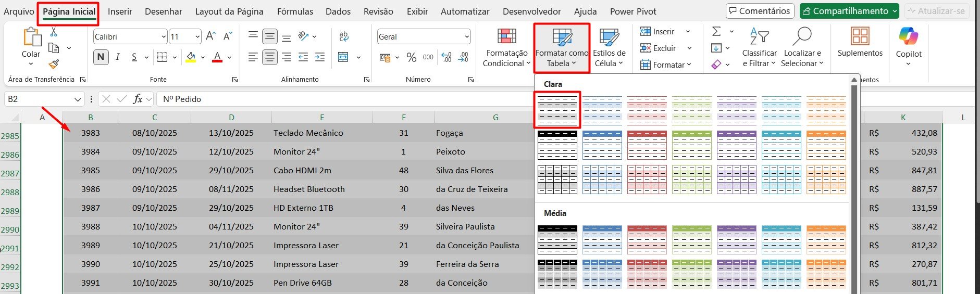The image size is (980, 294).
Task: Click the Fill down arrow icon
Action: (x=716, y=48)
